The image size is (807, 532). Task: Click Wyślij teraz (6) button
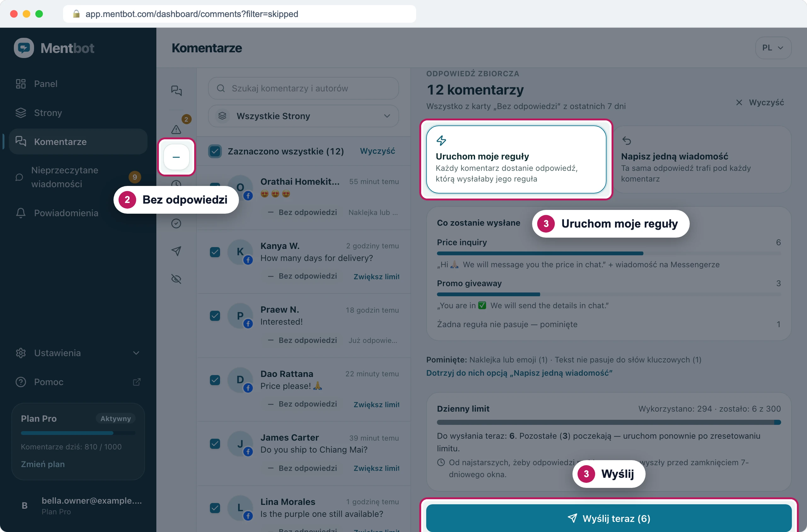coord(608,518)
